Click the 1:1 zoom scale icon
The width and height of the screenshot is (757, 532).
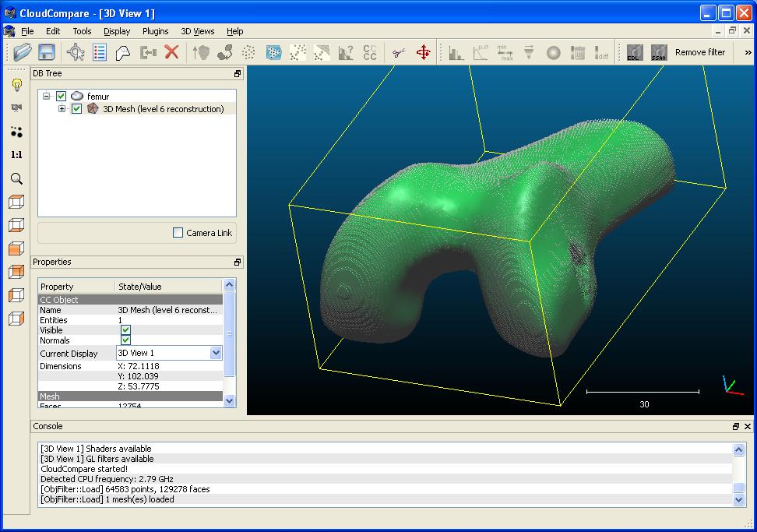(x=17, y=155)
